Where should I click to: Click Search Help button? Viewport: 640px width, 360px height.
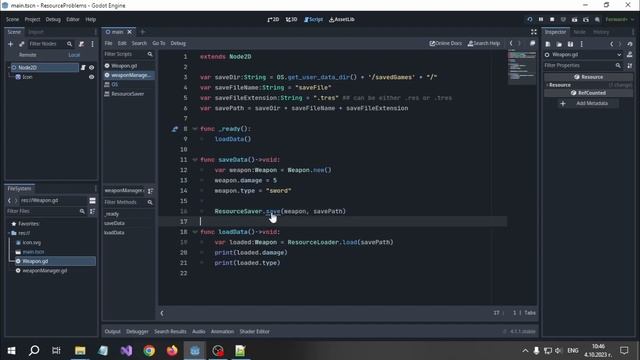tap(484, 43)
